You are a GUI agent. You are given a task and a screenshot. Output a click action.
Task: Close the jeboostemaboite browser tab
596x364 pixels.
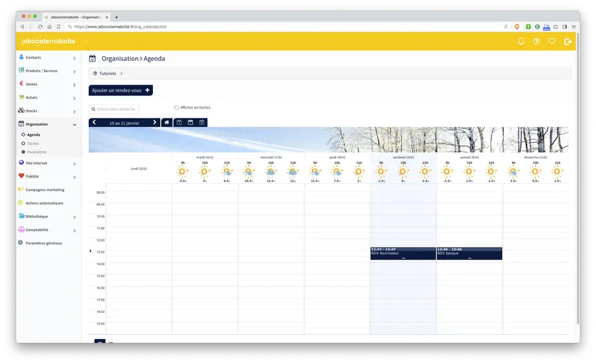(107, 17)
